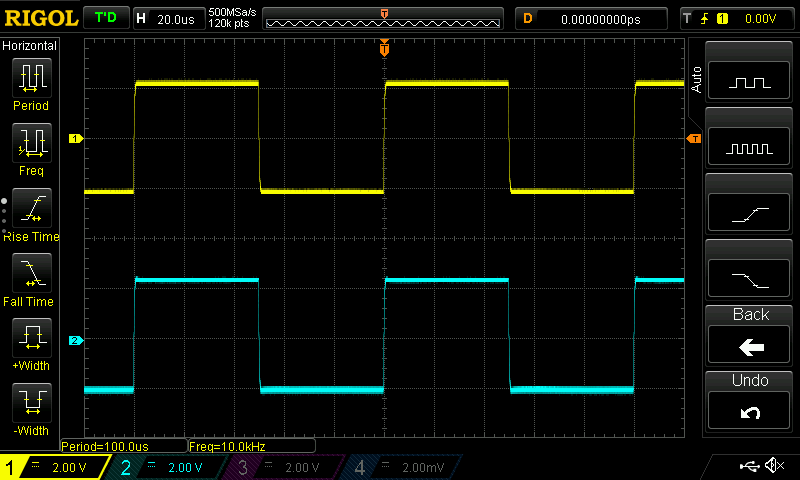This screenshot has width=800, height=480.
Task: Click the waveform memory overview bar
Action: pos(383,19)
